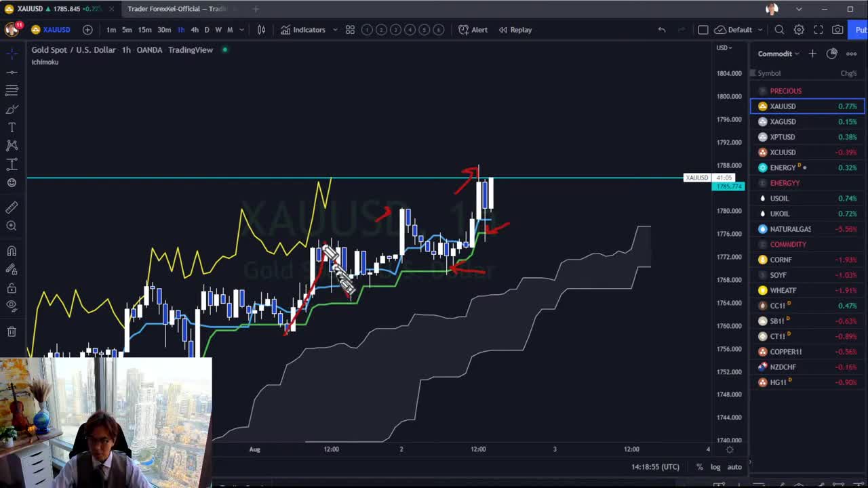868x488 pixels.
Task: Select the ruler measure tool
Action: tap(12, 207)
